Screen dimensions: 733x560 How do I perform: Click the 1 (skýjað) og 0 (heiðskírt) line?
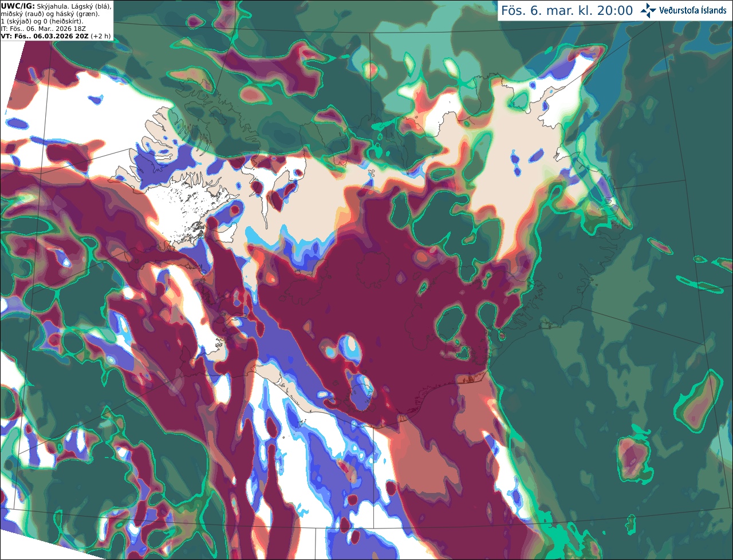point(42,21)
